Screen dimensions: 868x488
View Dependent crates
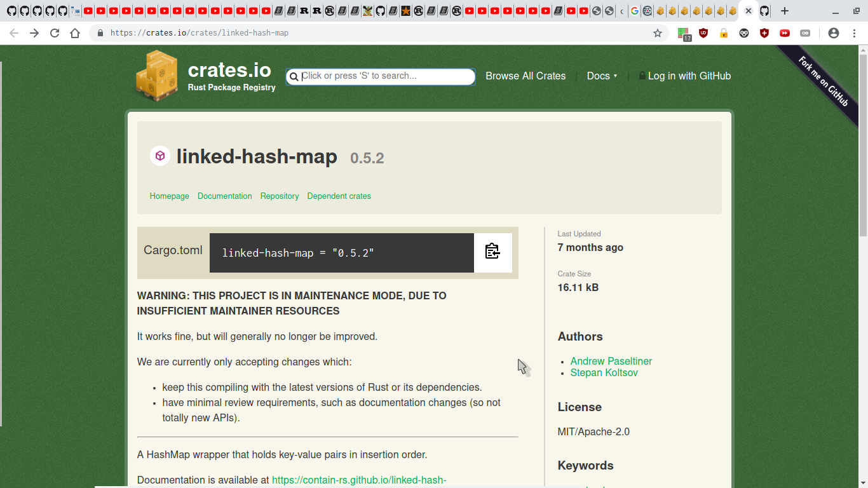click(x=339, y=196)
